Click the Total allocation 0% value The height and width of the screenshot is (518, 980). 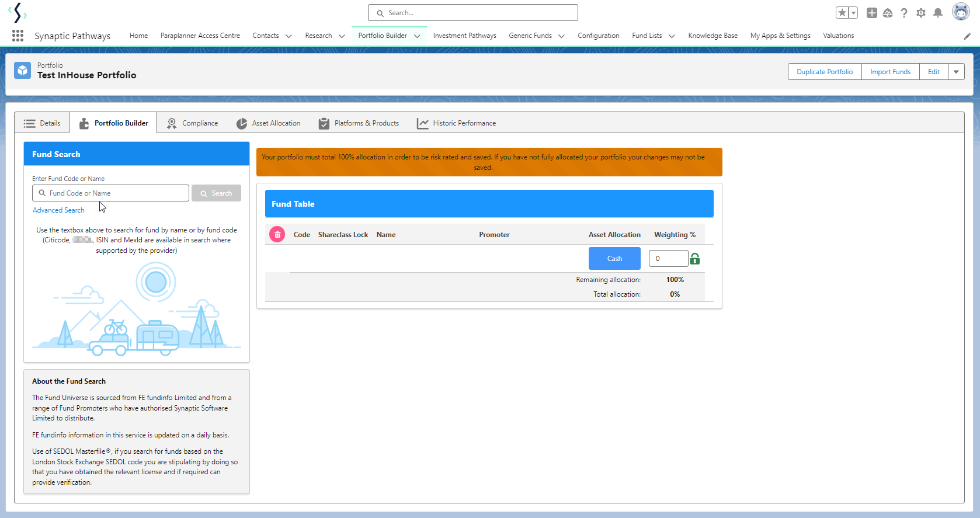point(675,294)
